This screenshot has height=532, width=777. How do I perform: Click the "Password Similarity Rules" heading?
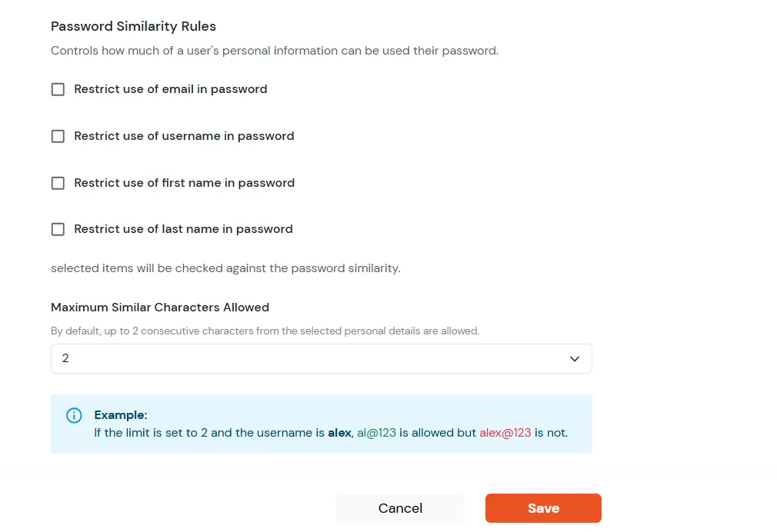tap(133, 26)
